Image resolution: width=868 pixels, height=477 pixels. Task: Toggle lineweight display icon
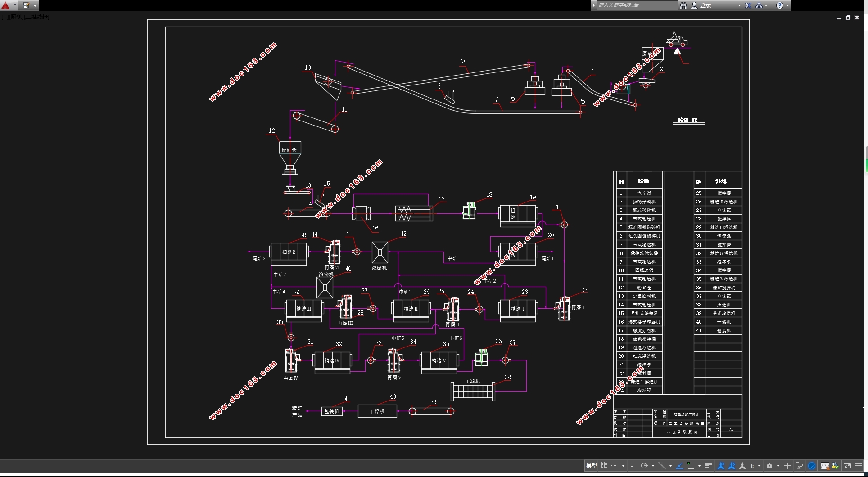pyautogui.click(x=709, y=466)
